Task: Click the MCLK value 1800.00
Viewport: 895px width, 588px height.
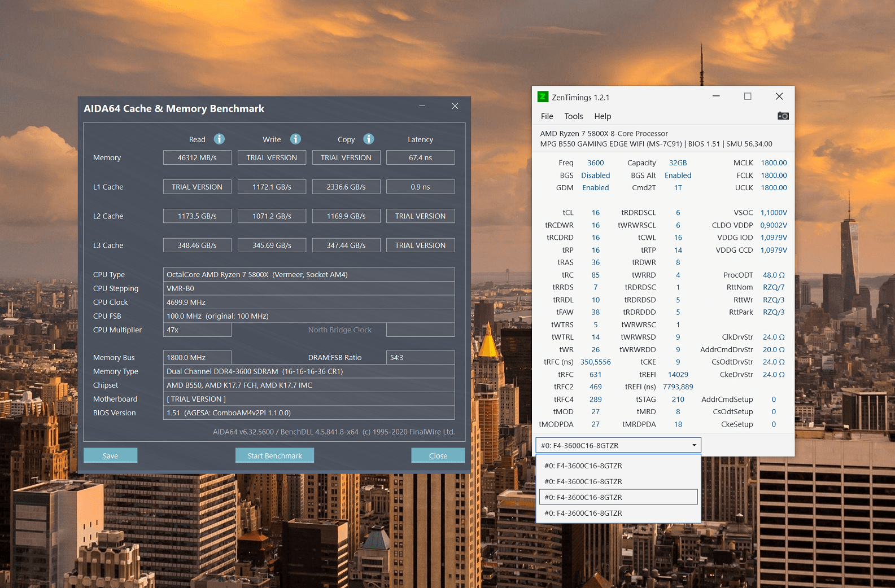Action: (x=774, y=163)
